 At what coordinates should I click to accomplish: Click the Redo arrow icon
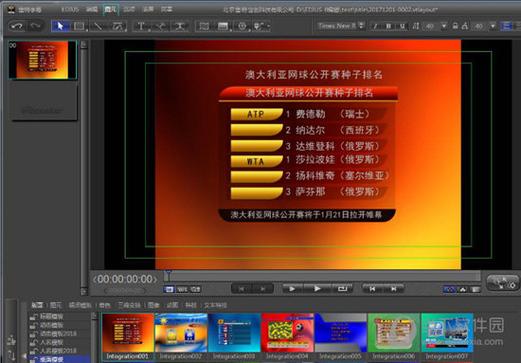click(35, 26)
